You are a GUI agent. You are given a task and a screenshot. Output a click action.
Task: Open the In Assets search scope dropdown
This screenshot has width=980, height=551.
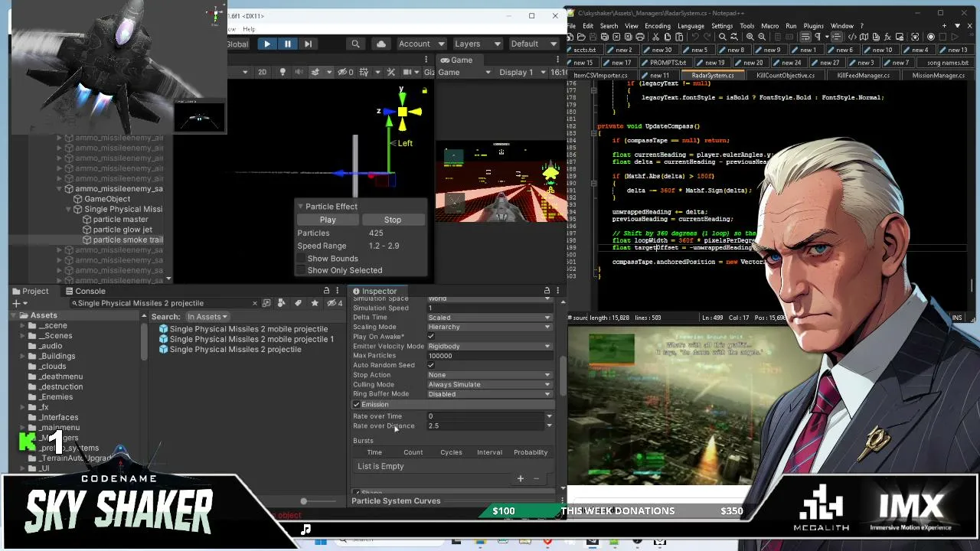(207, 317)
